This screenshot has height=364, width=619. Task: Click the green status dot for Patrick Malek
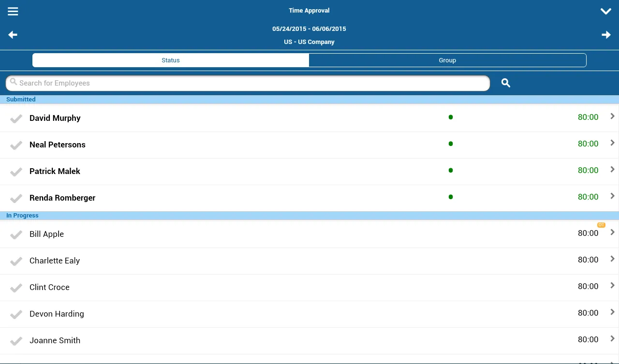pyautogui.click(x=451, y=170)
